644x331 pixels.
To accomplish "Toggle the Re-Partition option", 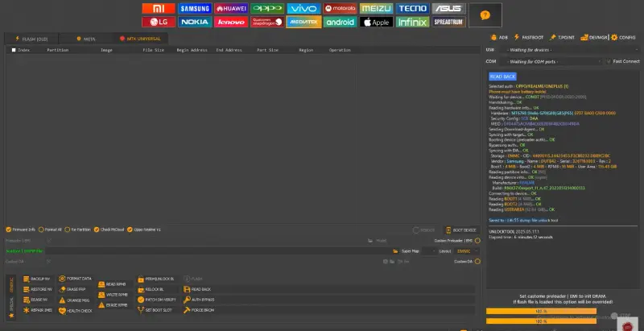I will [77, 230].
